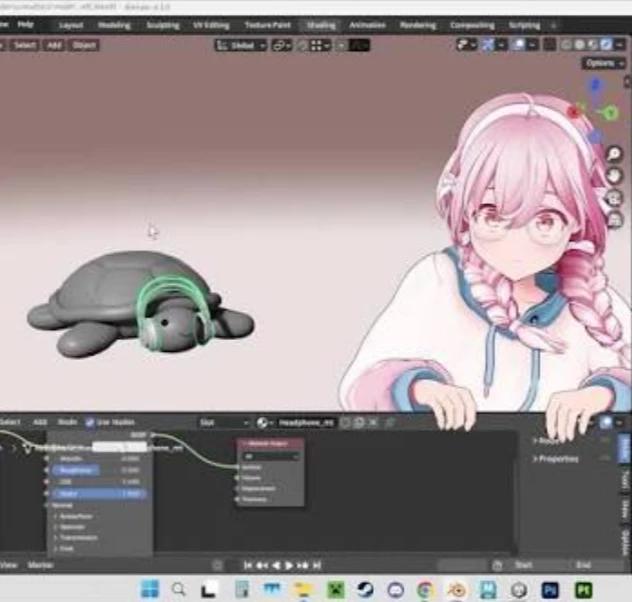The width and height of the screenshot is (632, 602).
Task: Switch to the Scripting workspace tab
Action: tap(524, 25)
